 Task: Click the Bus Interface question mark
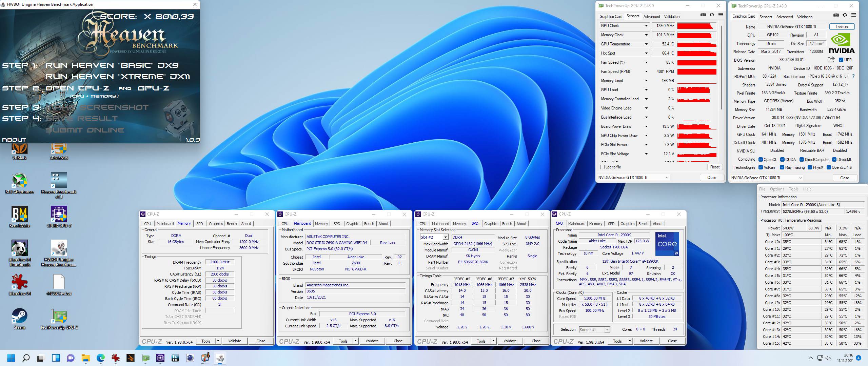(853, 76)
